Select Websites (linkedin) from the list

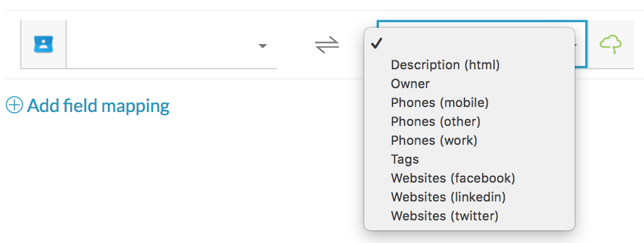(448, 197)
